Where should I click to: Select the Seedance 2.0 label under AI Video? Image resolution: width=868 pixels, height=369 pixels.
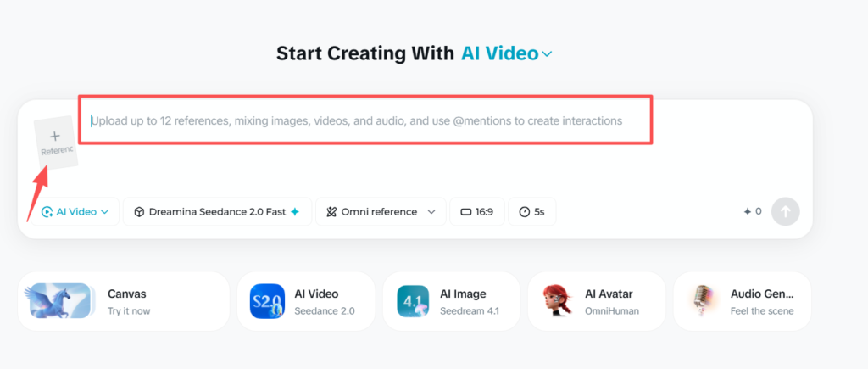tap(325, 310)
